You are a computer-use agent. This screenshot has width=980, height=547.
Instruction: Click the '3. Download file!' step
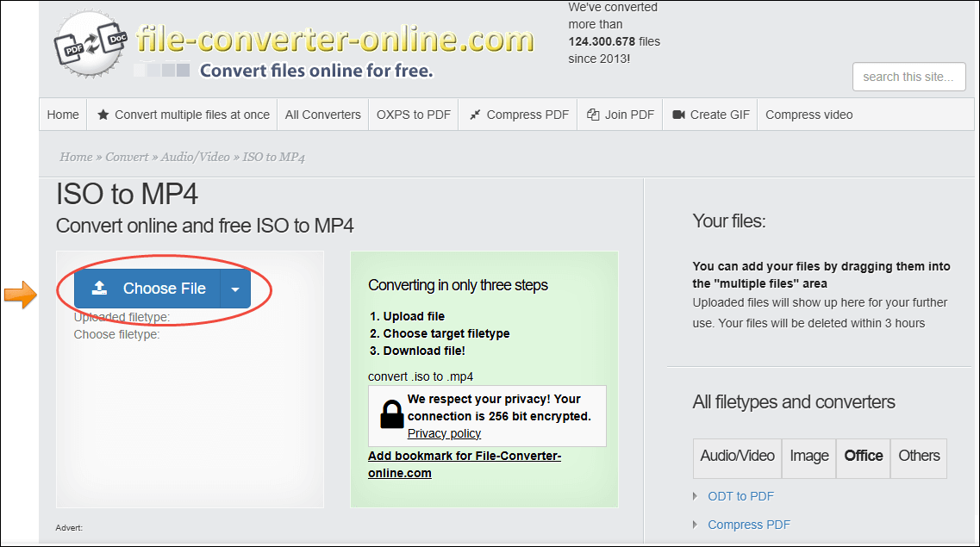point(417,351)
